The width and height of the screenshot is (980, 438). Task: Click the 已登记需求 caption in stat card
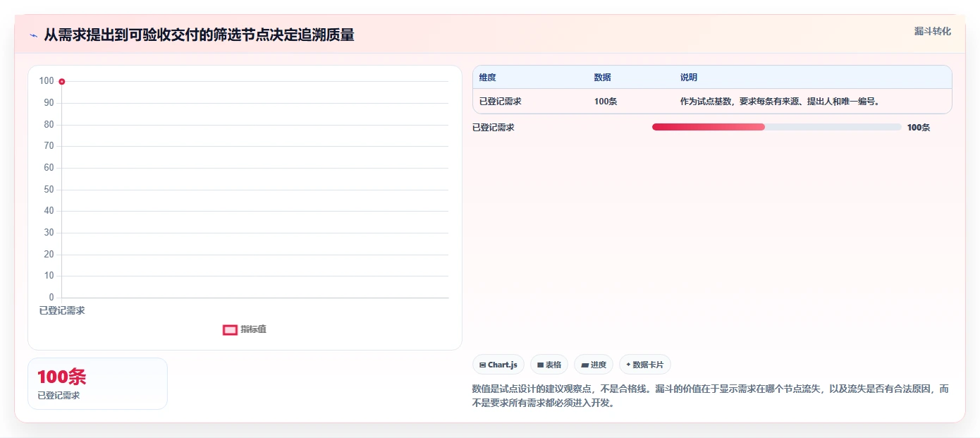59,396
